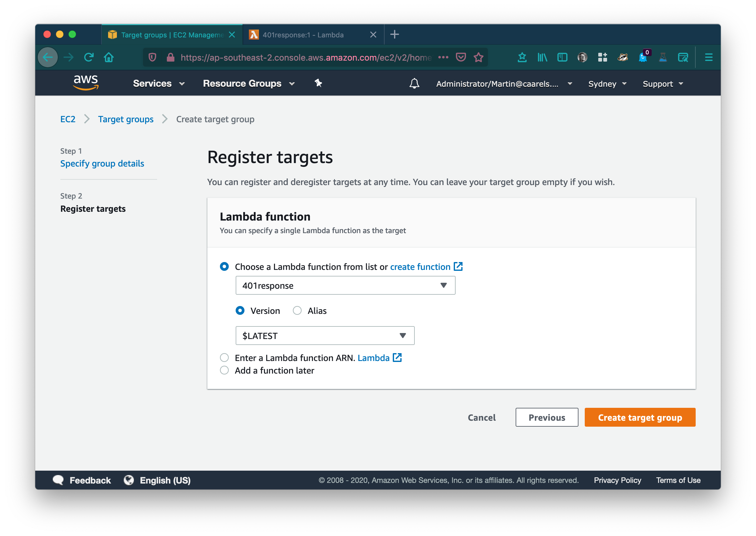
Task: Click the AWS logo home icon
Action: click(x=86, y=83)
